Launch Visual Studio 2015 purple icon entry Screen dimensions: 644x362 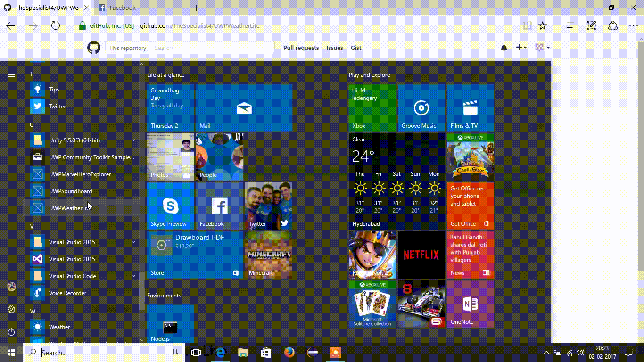(81, 259)
